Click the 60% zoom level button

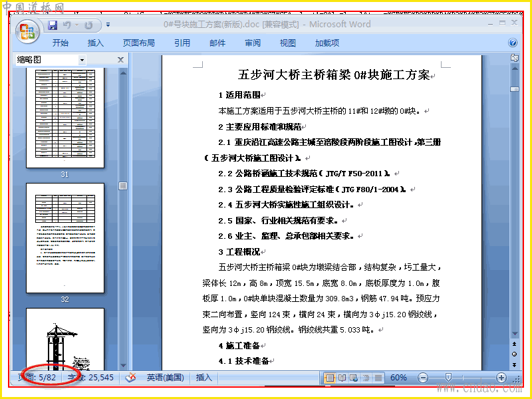click(x=398, y=378)
